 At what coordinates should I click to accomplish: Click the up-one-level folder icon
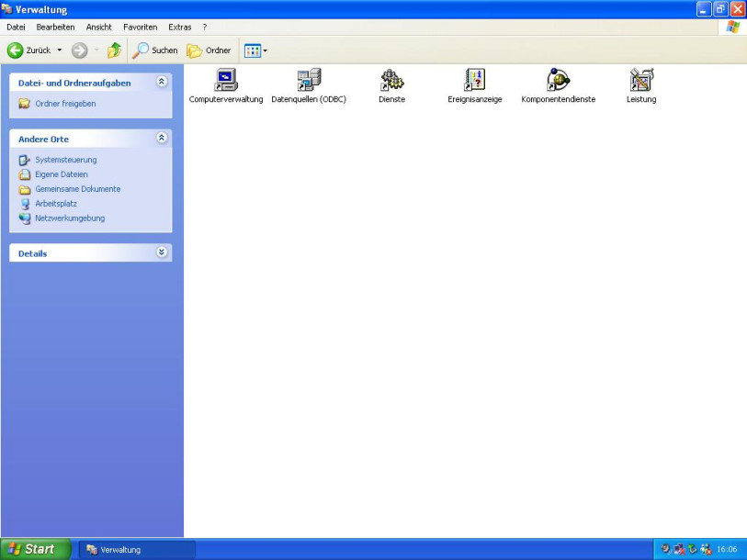(114, 50)
